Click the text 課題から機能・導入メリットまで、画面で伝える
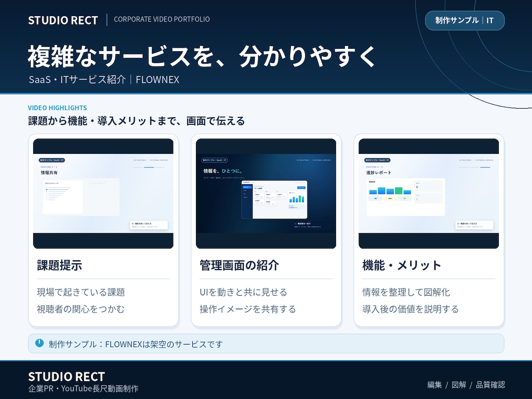The width and height of the screenshot is (532, 399). (x=136, y=121)
